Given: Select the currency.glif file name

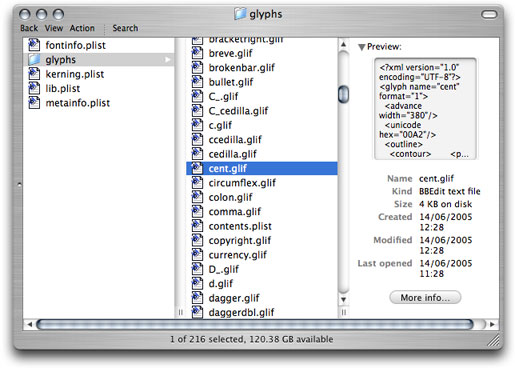Looking at the screenshot, I should tap(238, 255).
